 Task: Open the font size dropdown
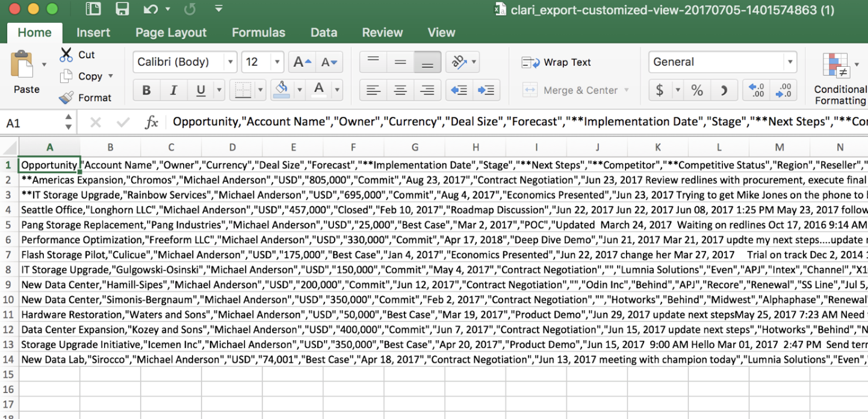tap(277, 62)
